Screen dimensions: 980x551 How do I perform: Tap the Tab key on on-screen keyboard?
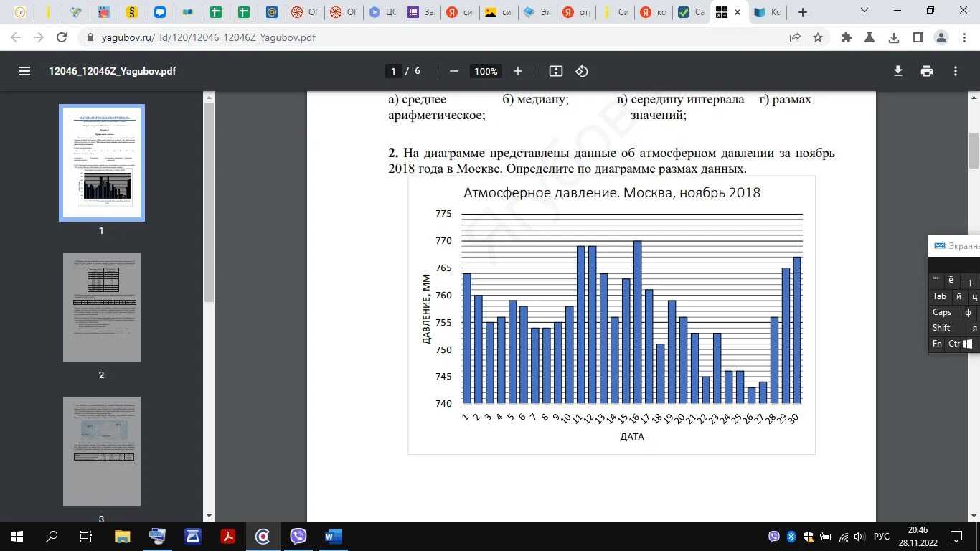[940, 296]
